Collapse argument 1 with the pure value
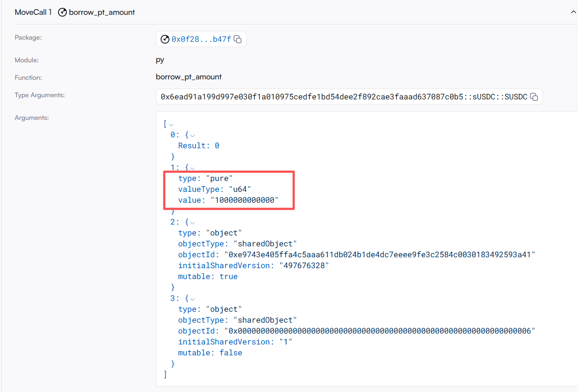 tap(192, 168)
